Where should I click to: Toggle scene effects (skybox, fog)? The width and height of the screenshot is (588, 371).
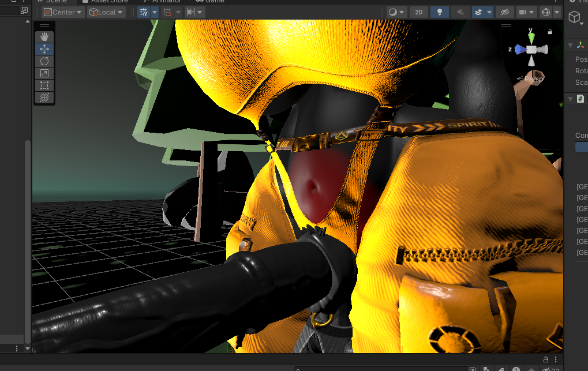pos(478,12)
